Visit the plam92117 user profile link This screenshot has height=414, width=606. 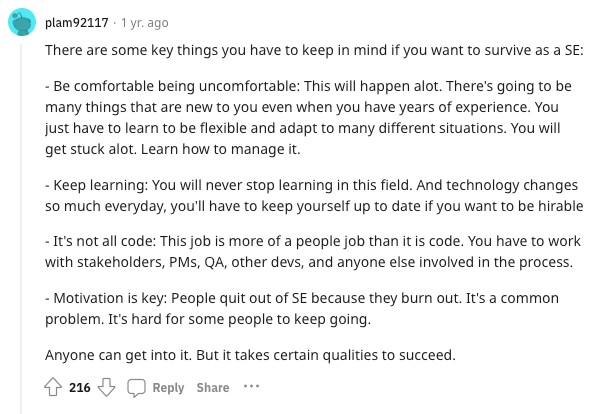(x=77, y=23)
